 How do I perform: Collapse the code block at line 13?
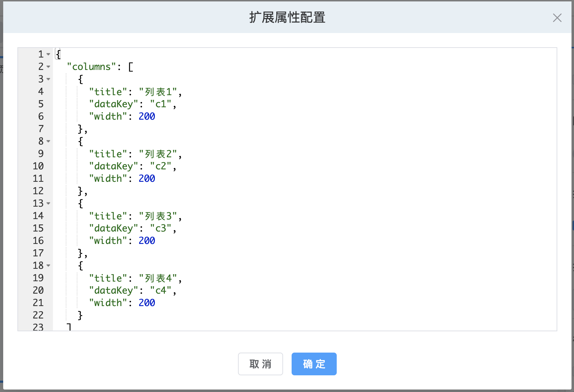pyautogui.click(x=48, y=203)
